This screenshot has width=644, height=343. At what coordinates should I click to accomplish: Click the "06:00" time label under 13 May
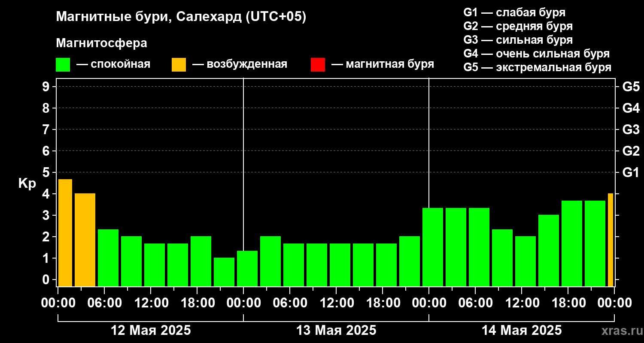point(290,303)
